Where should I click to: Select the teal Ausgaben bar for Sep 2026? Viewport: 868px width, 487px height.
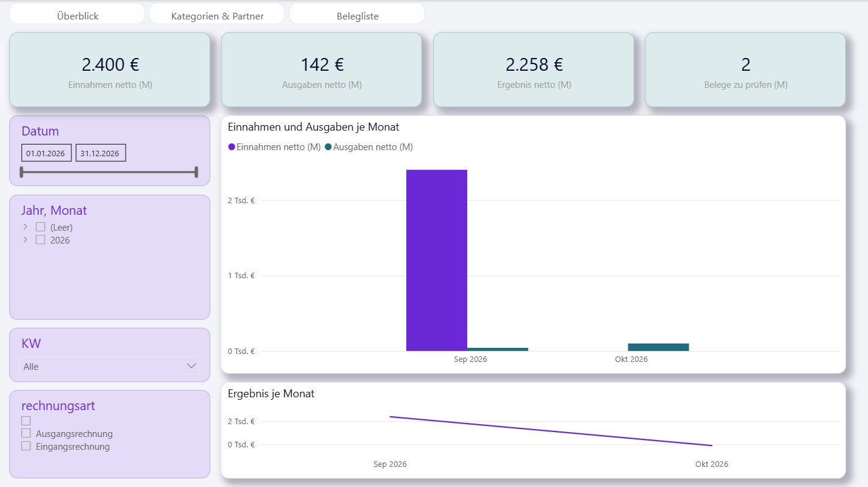pyautogui.click(x=498, y=350)
